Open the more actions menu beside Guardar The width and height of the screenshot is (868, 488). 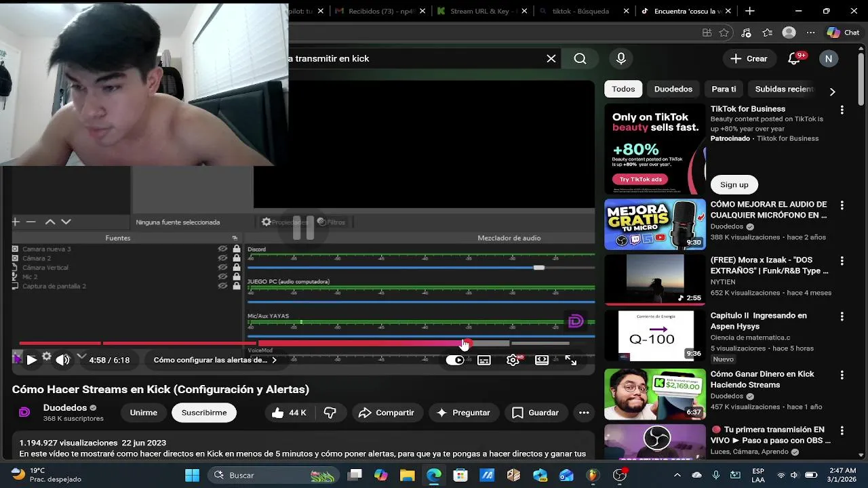point(584,412)
